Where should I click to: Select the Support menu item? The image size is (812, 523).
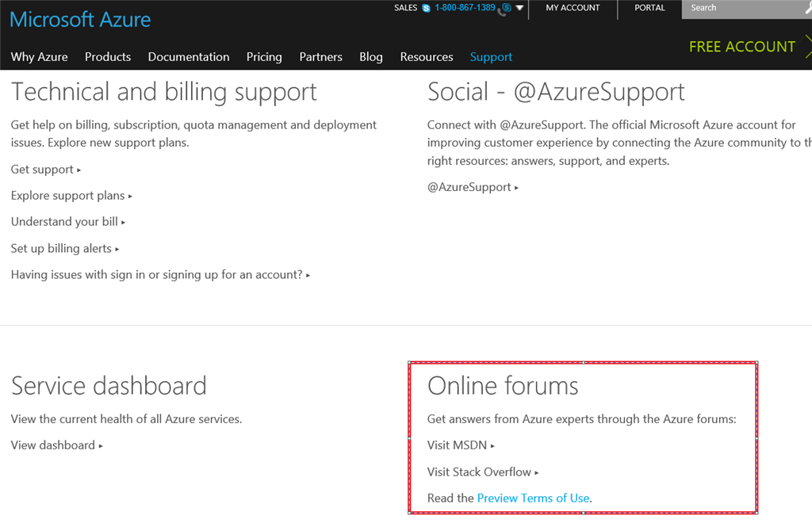(491, 57)
